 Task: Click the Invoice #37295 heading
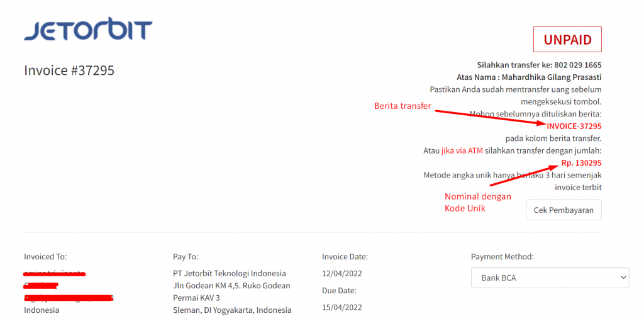69,70
